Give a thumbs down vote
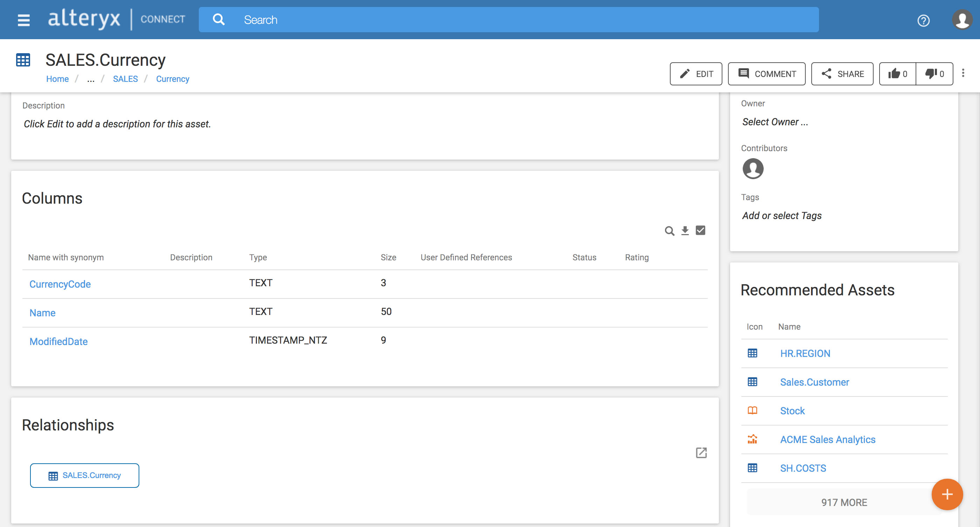Screen dimensions: 980x527 point(934,74)
